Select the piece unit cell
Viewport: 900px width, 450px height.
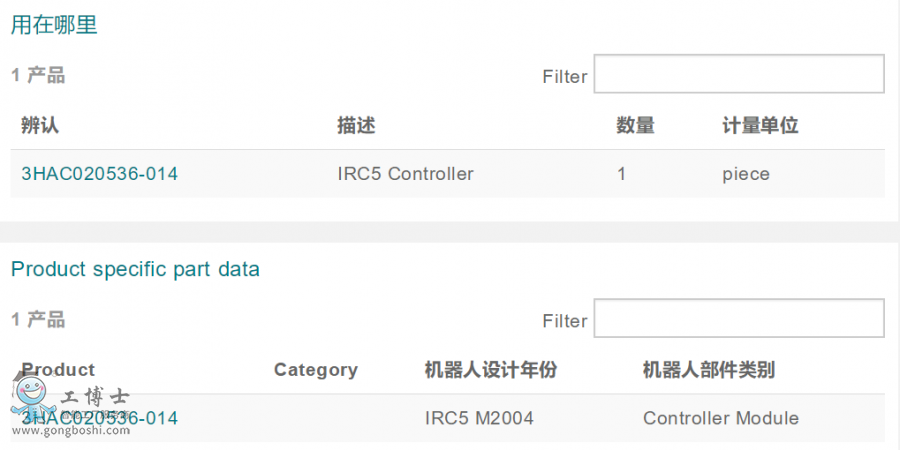tap(746, 174)
